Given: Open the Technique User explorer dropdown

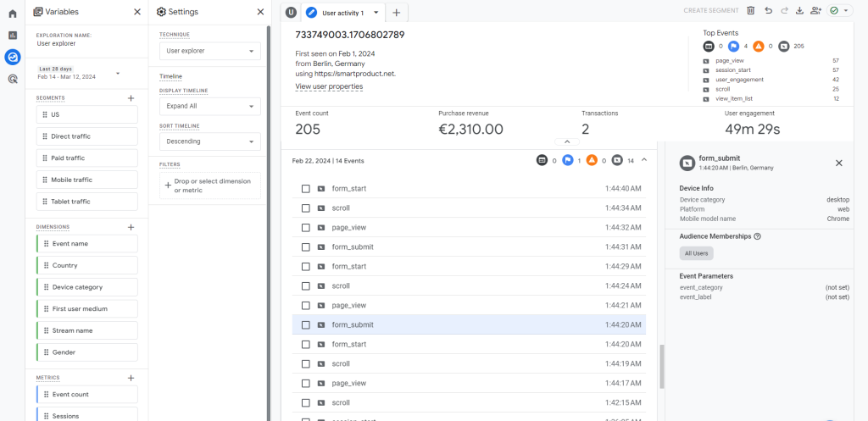Looking at the screenshot, I should pos(210,51).
